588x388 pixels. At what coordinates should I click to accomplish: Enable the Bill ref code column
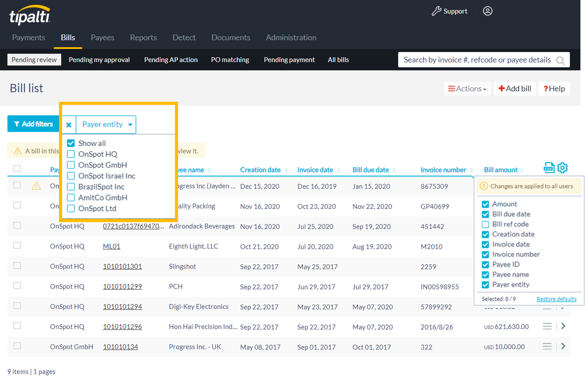(486, 224)
